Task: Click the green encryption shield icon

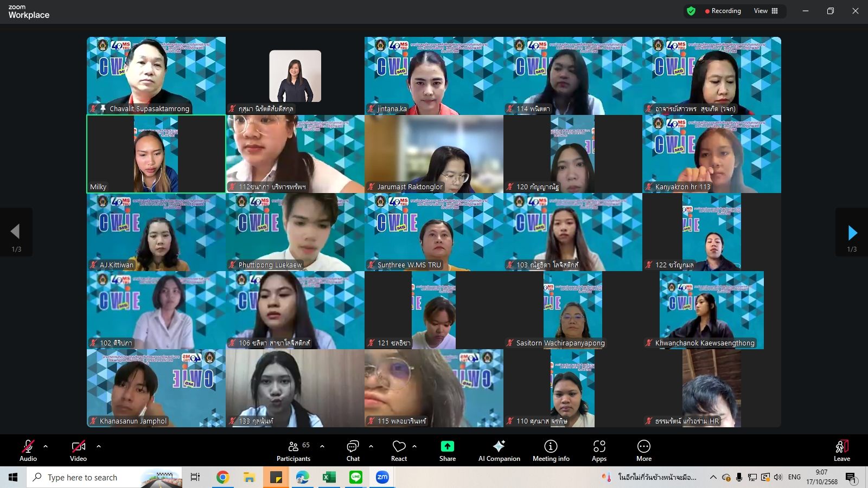Action: 691,11
